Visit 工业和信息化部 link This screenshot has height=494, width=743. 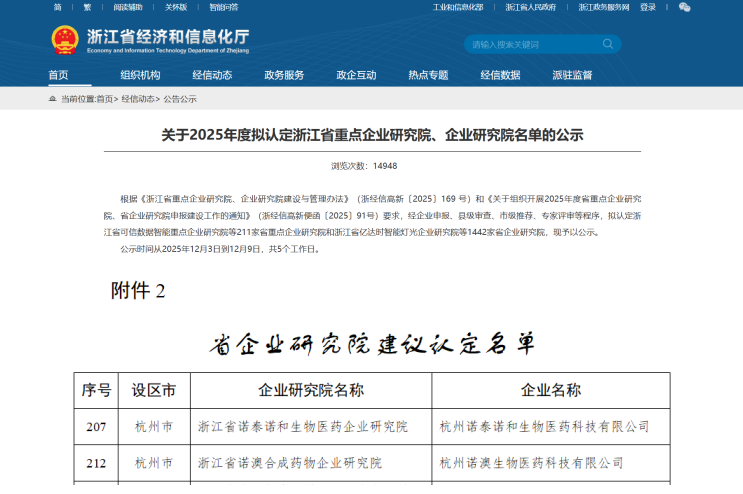click(x=458, y=7)
